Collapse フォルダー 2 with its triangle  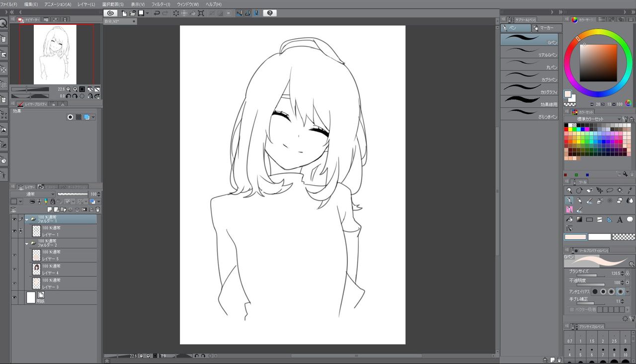[x=27, y=243]
